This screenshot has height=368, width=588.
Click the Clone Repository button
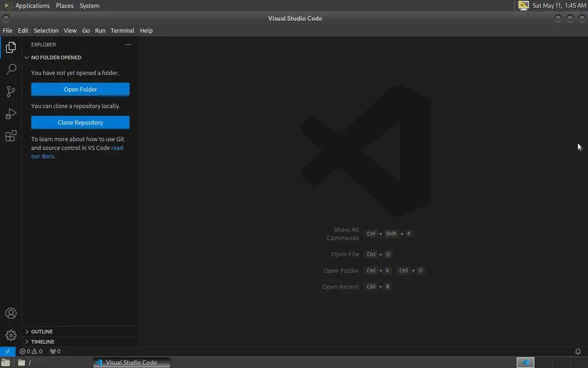(80, 122)
